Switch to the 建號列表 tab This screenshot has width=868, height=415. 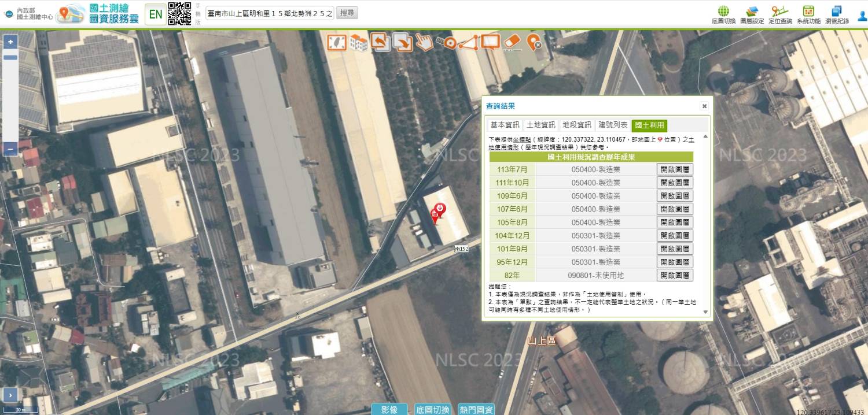(613, 125)
